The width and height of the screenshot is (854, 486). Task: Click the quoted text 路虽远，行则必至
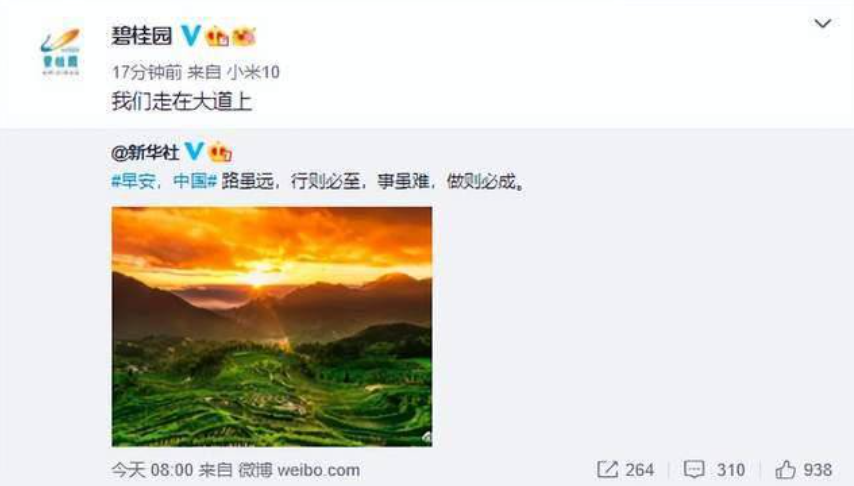[290, 181]
